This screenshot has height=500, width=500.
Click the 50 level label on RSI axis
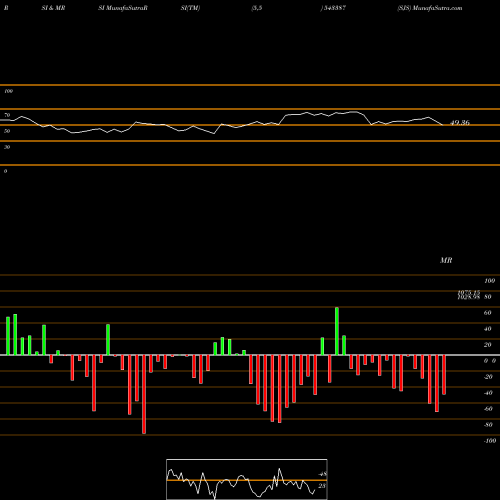[7, 131]
